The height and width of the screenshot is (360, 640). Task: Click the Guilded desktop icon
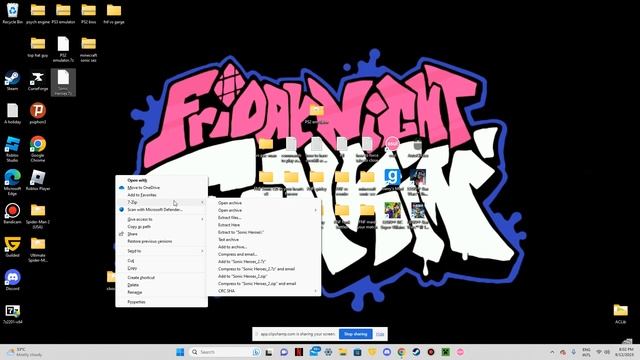12,247
